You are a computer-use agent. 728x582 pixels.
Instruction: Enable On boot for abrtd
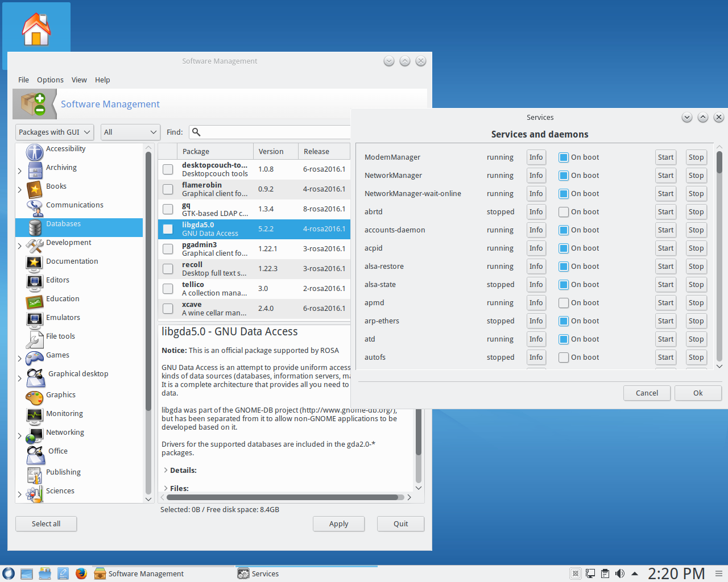[564, 212]
